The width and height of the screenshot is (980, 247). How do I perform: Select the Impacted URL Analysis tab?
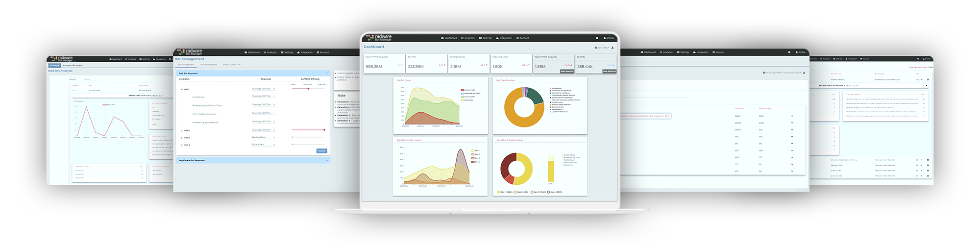click(x=73, y=65)
